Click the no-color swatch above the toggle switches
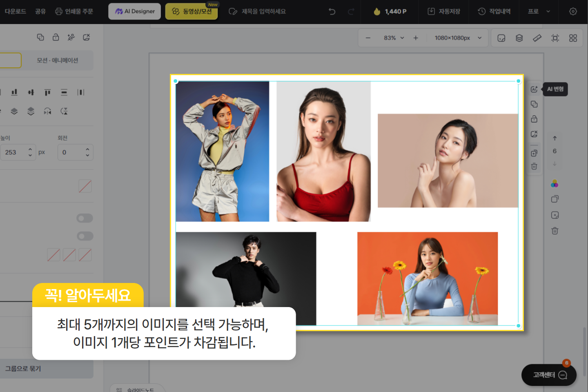 coord(85,186)
